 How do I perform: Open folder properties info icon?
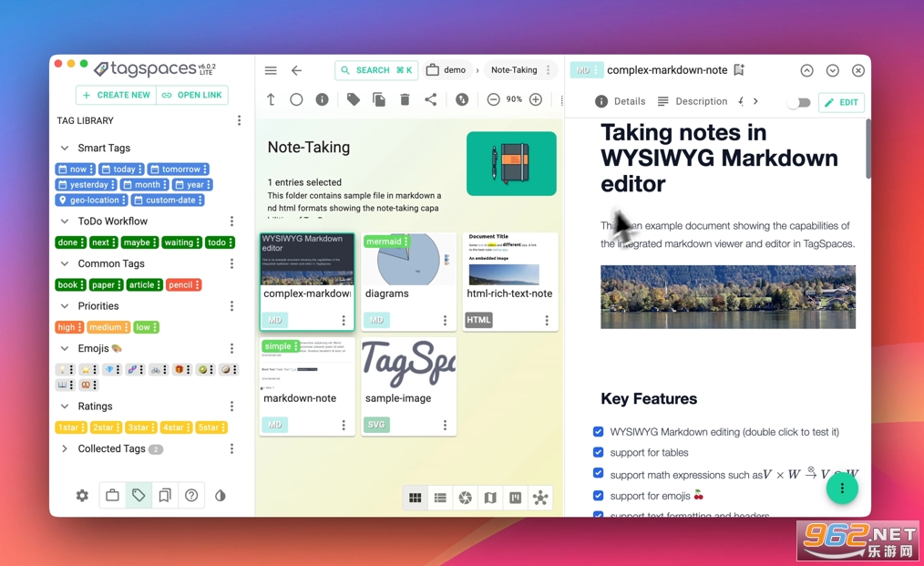click(x=322, y=99)
